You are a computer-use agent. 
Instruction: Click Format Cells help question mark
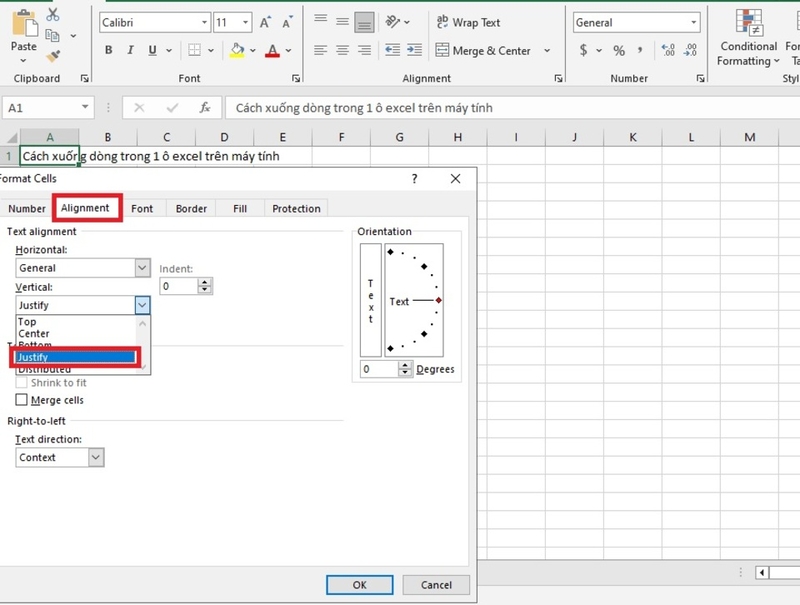click(414, 179)
